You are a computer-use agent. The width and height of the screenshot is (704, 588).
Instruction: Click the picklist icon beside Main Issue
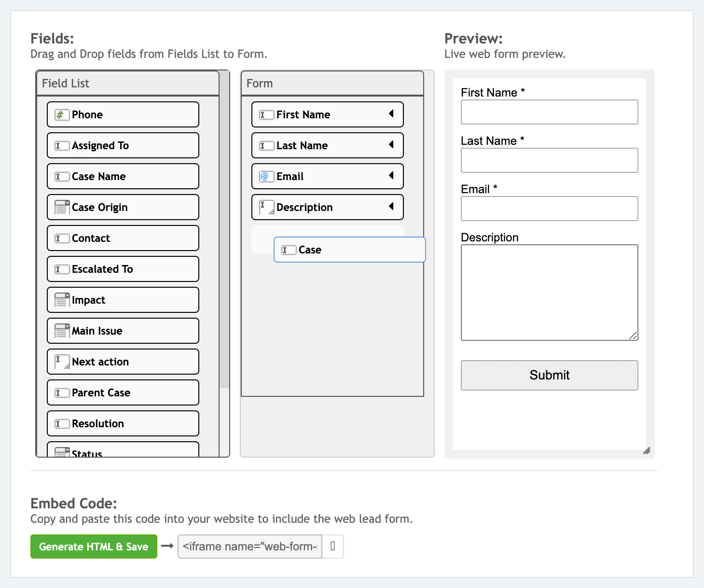coord(62,331)
